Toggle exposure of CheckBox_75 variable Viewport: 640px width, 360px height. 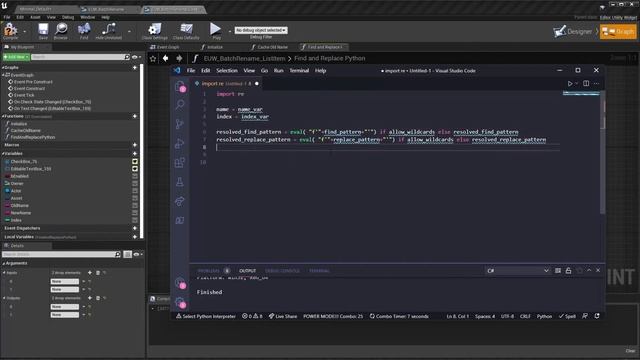point(135,162)
